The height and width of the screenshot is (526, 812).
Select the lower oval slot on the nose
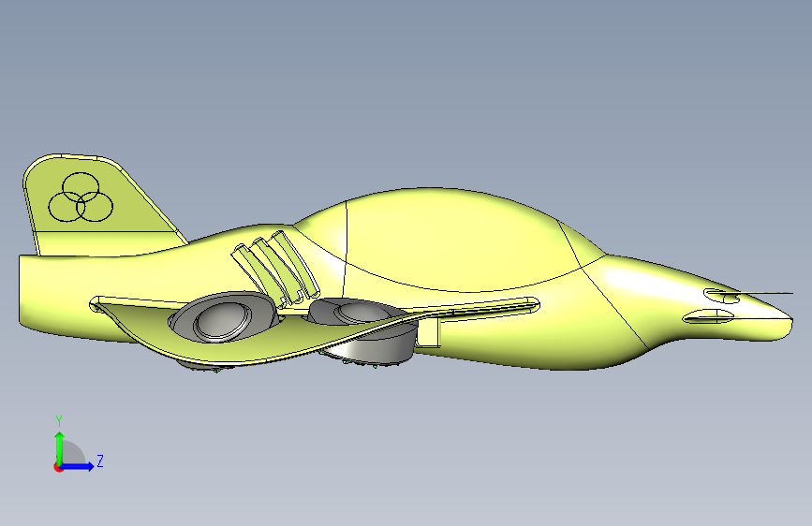click(x=707, y=317)
